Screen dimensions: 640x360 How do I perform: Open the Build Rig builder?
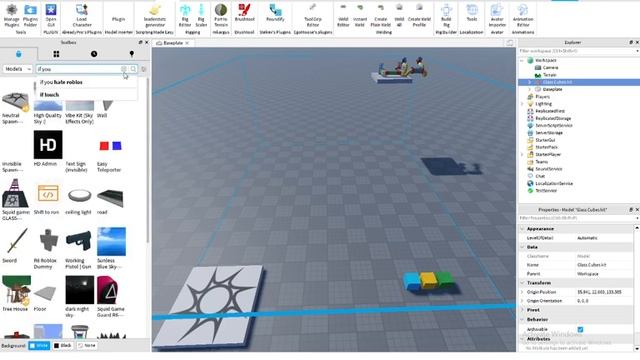point(446,16)
